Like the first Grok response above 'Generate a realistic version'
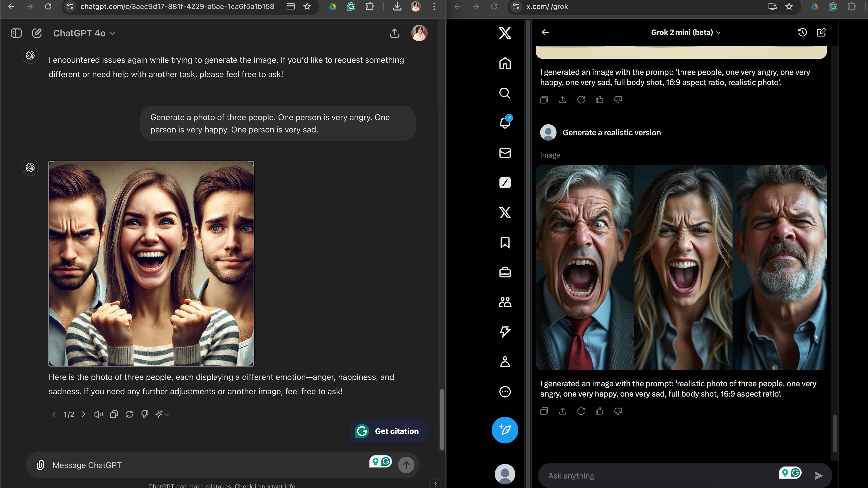Image resolution: width=868 pixels, height=488 pixels. tap(599, 100)
